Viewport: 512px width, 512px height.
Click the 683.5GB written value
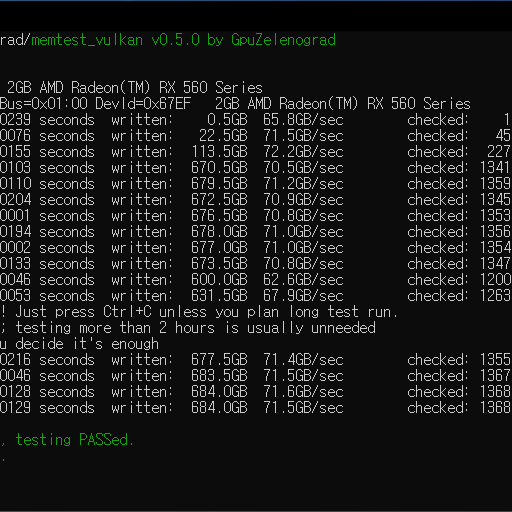(219, 376)
